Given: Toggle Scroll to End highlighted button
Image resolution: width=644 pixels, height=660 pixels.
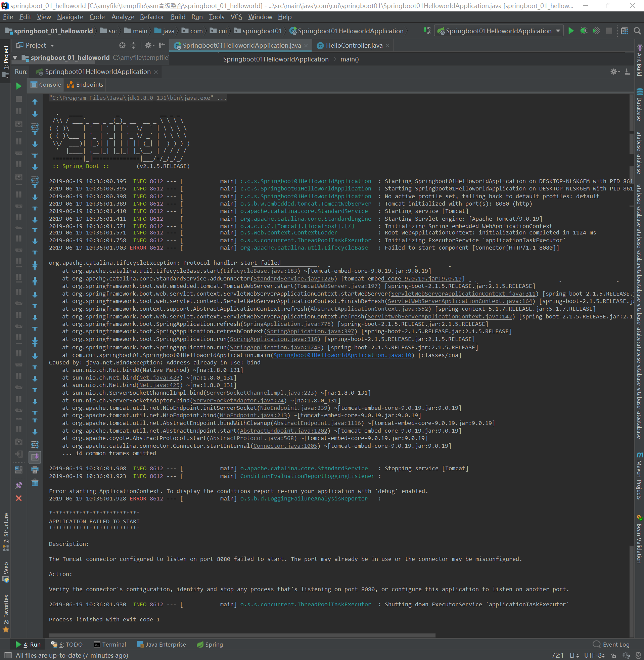Looking at the screenshot, I should (35, 457).
